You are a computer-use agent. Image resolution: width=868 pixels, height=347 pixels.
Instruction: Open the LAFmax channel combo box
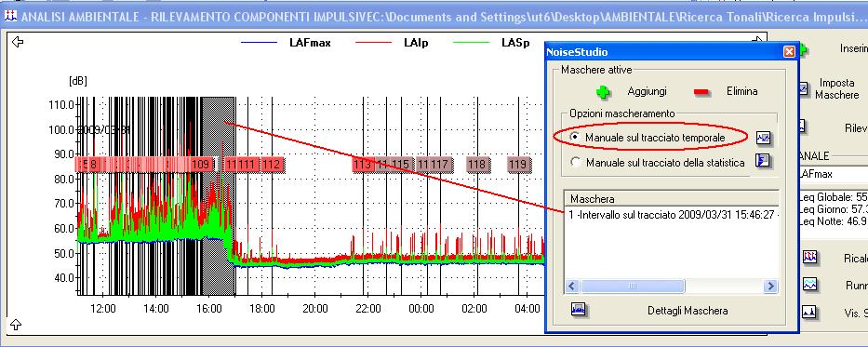[833, 174]
